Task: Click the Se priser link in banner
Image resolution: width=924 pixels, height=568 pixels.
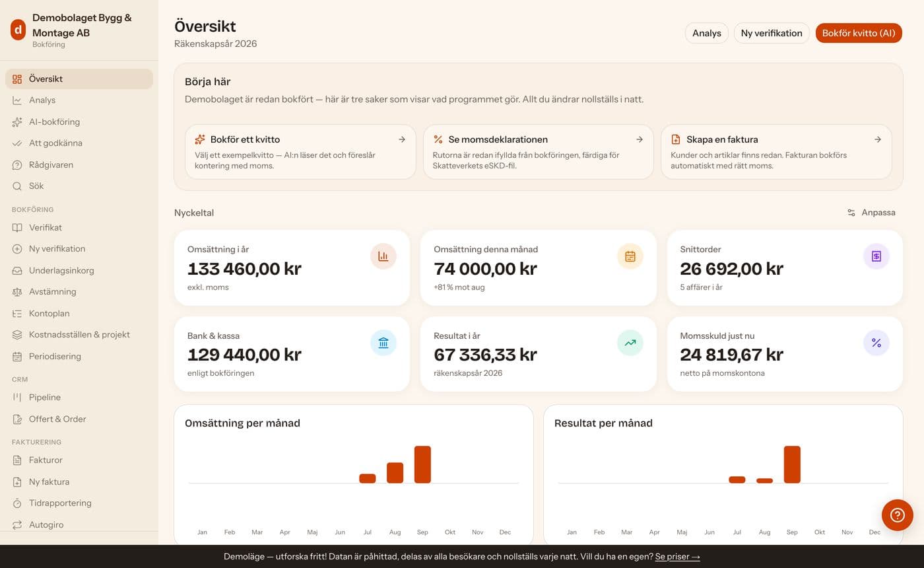Action: click(x=677, y=557)
